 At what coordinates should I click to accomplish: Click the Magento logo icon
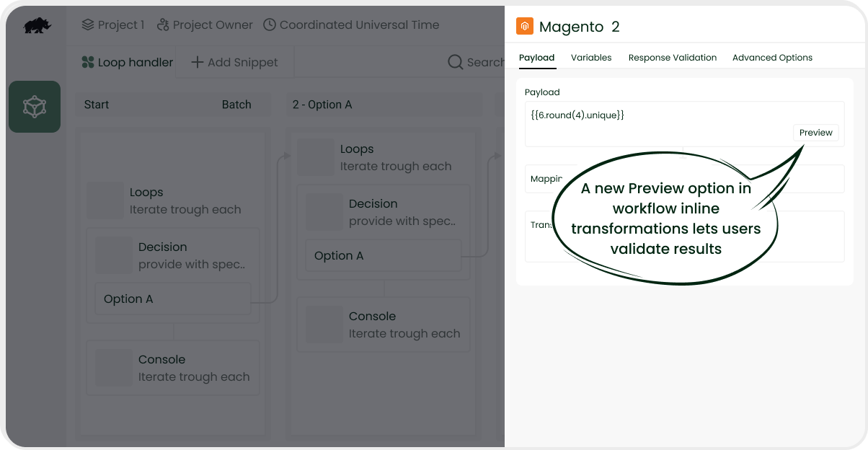point(525,27)
